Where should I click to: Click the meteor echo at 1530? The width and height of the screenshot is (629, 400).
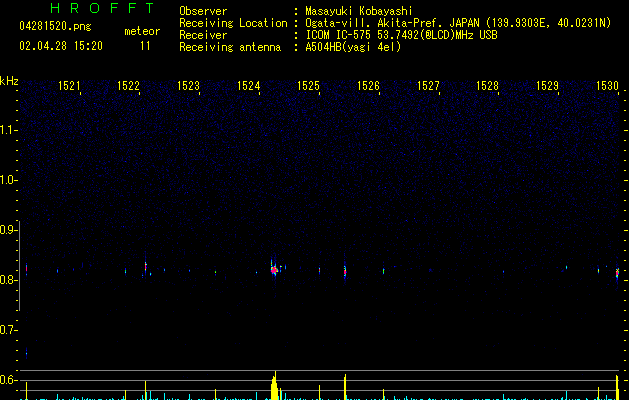pos(617,274)
